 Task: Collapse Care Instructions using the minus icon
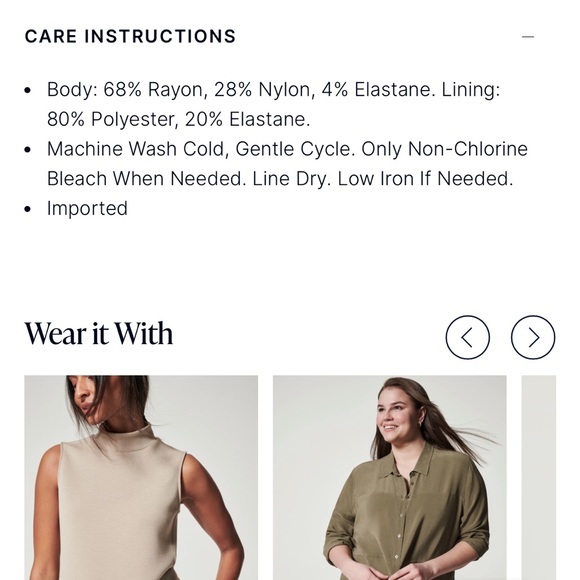[527, 37]
